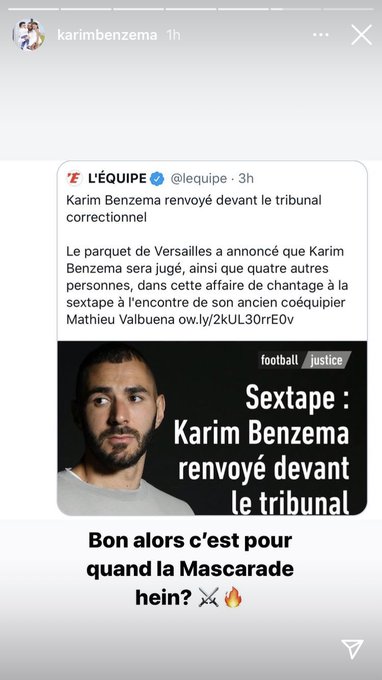The width and height of the screenshot is (382, 680).
Task: Click the 1h story timestamp
Action: point(173,35)
